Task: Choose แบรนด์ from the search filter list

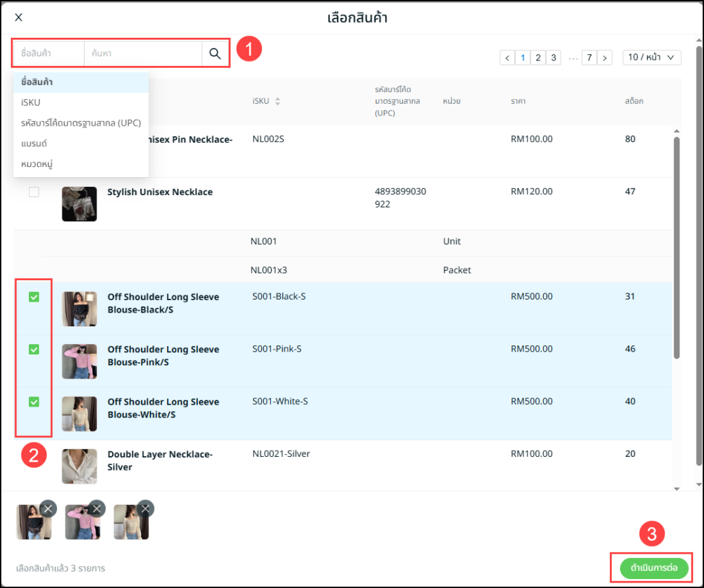Action: [34, 144]
